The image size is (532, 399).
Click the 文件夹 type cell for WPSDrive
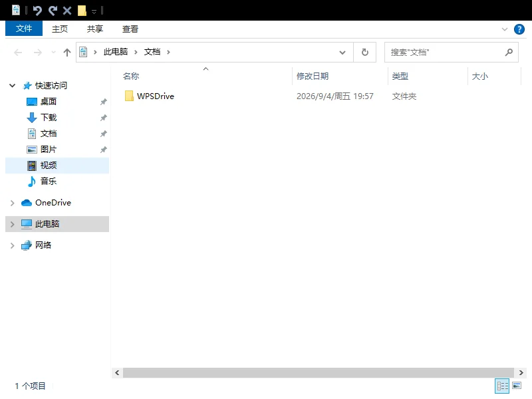(x=404, y=96)
